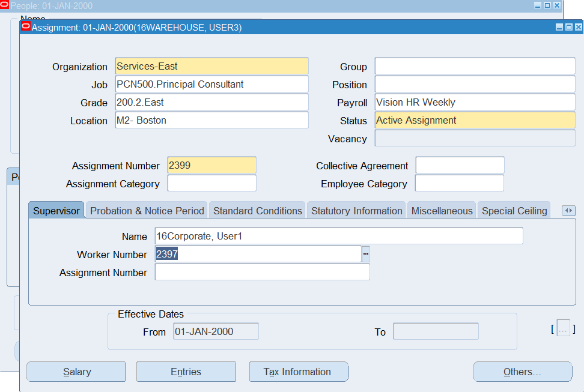584x392 pixels.
Task: Open the Worker Number list of values
Action: click(x=365, y=255)
